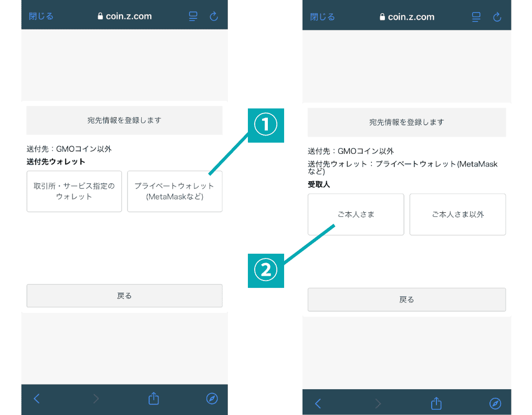Tap the reload icon on the left screen

[x=214, y=16]
